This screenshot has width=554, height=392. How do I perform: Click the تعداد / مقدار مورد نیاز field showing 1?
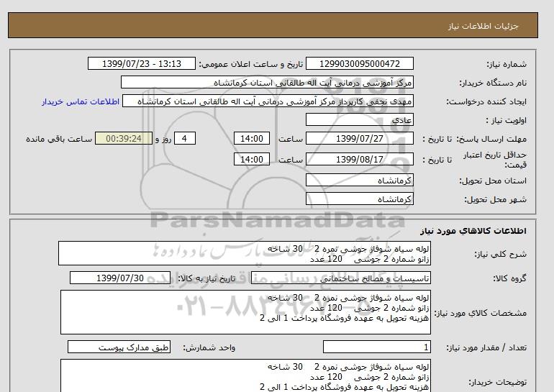coord(376,347)
